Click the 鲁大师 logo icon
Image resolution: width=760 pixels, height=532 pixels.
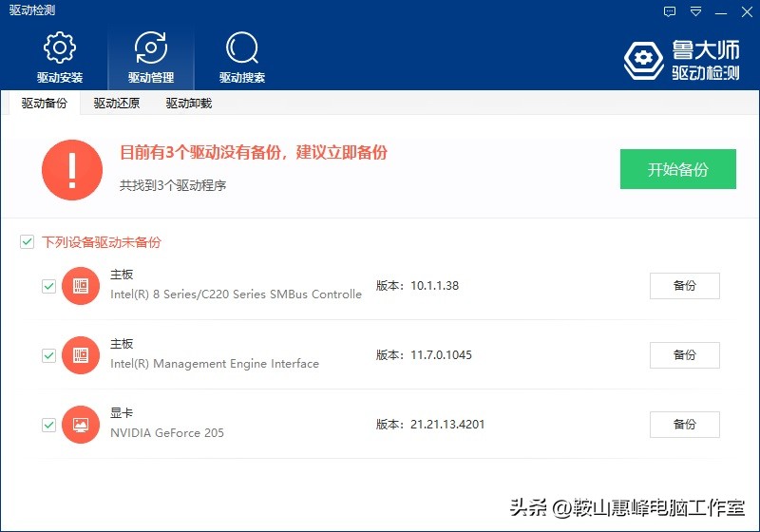pyautogui.click(x=643, y=60)
